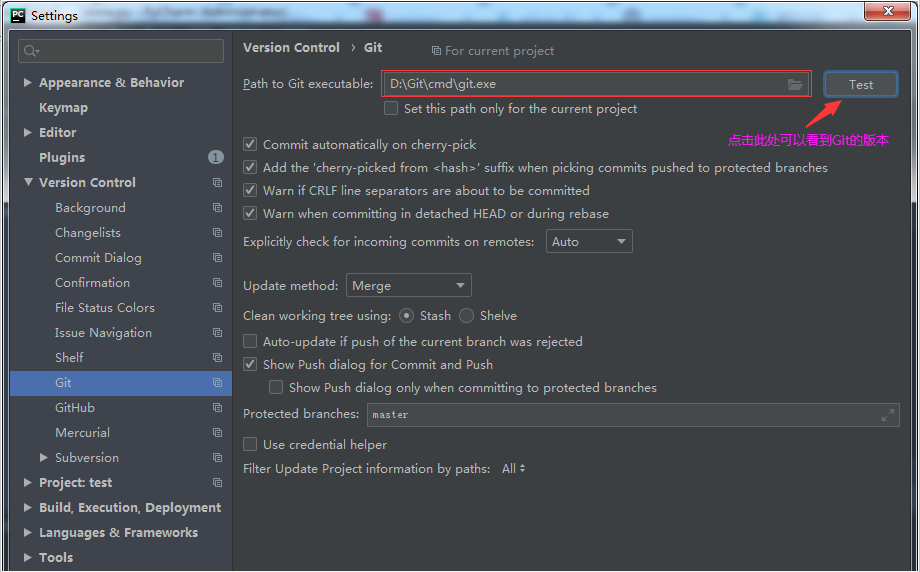The image size is (920, 572).
Task: Click the per-project icon next to Version Control
Action: tap(217, 182)
